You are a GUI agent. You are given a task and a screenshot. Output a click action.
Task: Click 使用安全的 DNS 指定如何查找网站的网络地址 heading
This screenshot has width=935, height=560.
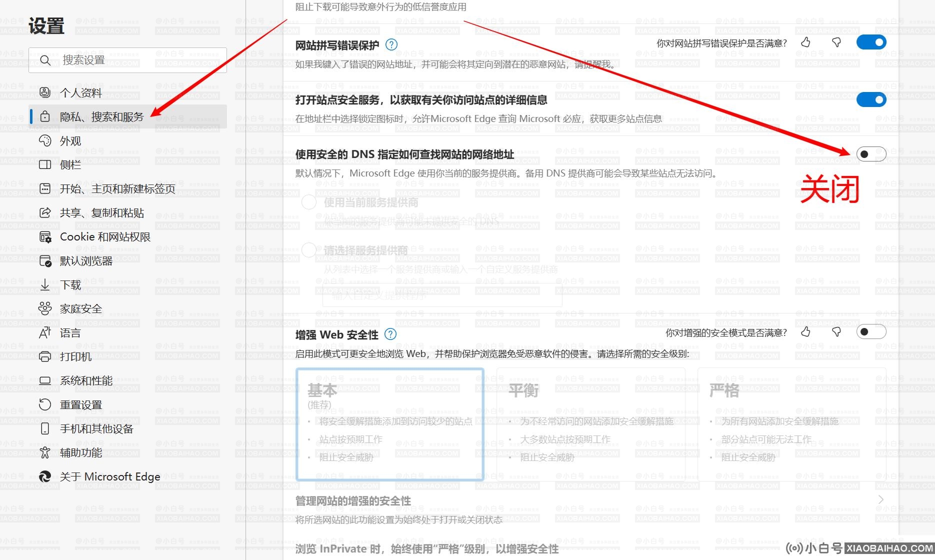(404, 154)
